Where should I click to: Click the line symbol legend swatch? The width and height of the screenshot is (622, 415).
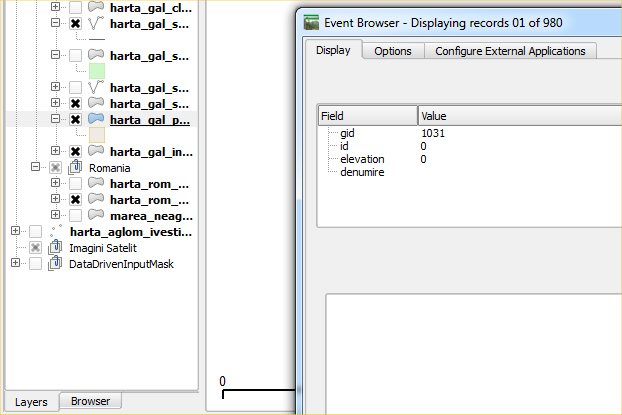click(97, 39)
